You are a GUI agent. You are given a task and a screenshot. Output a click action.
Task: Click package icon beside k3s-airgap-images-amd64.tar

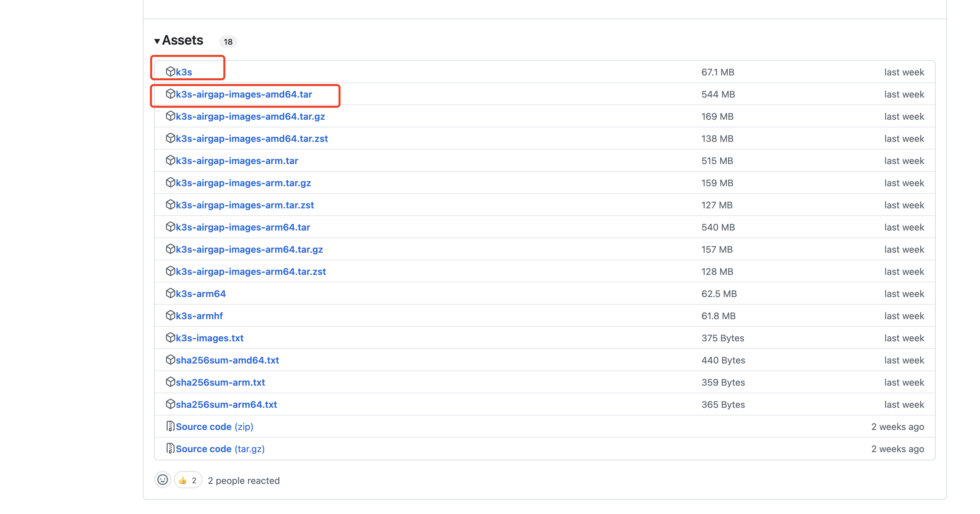170,94
